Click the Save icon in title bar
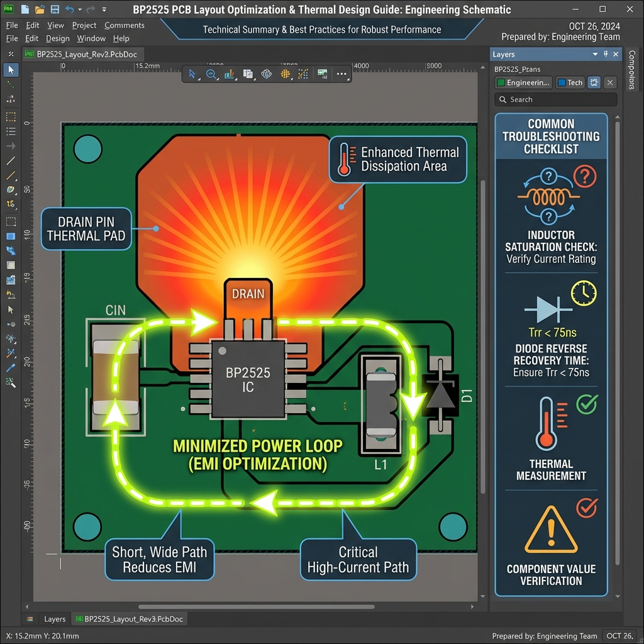Image resolution: width=644 pixels, height=644 pixels. [x=55, y=9]
